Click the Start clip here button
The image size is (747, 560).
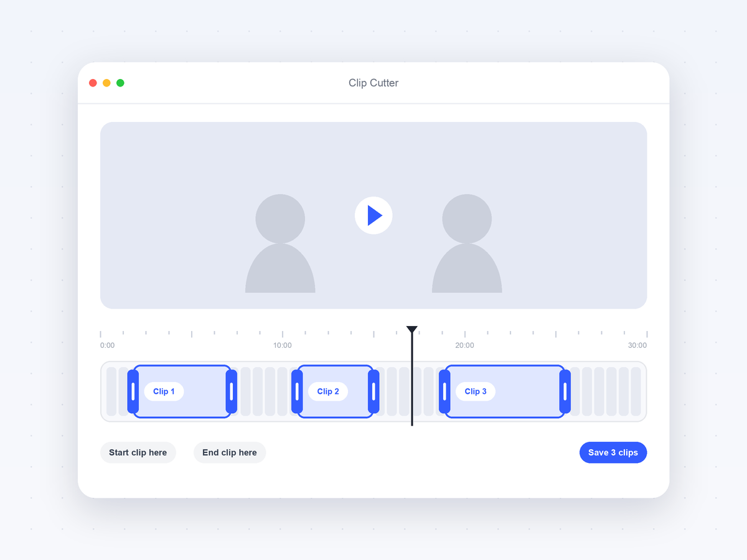pos(138,452)
